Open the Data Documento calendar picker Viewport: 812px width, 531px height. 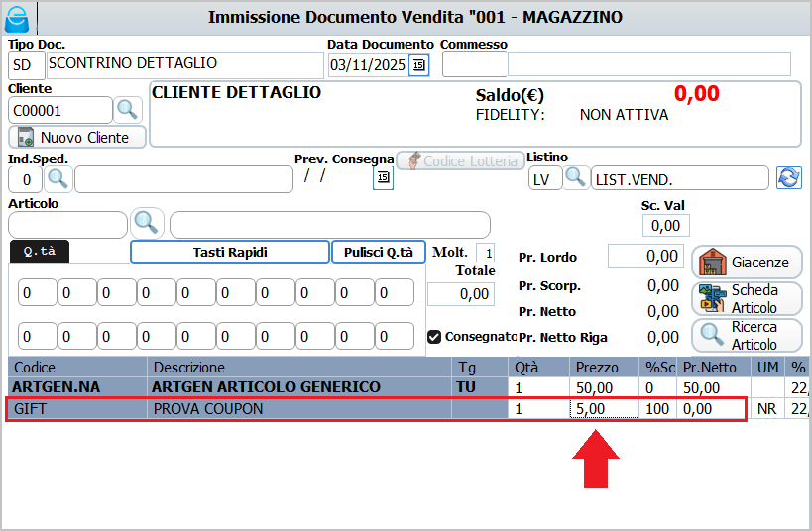click(418, 65)
